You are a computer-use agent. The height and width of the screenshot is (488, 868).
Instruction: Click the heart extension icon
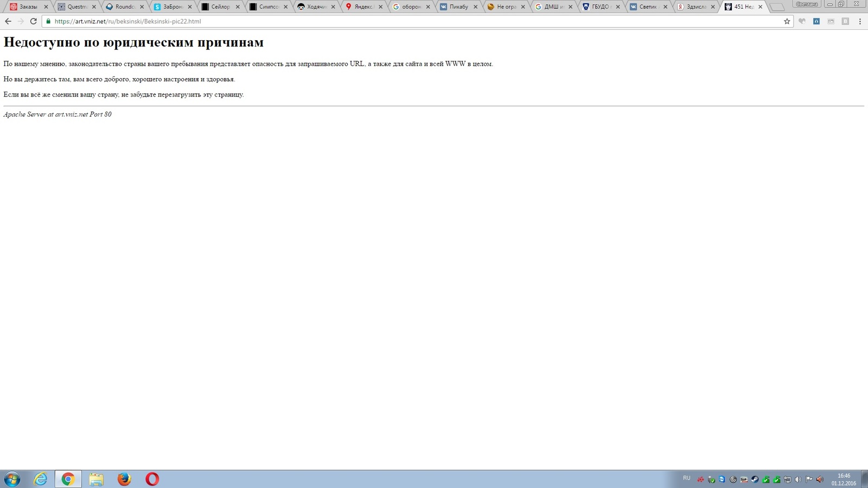[802, 21]
